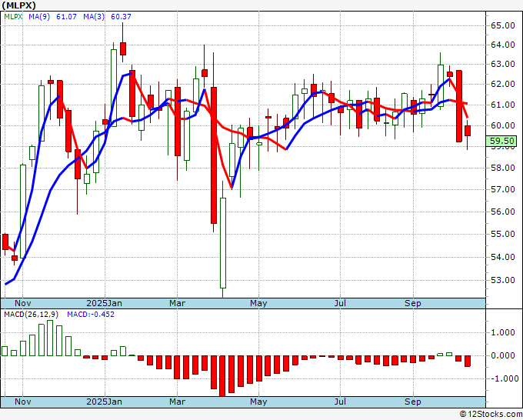This screenshot has height=420, width=523.
Task: Click May on the MACD panel date axis
Action: pyautogui.click(x=258, y=402)
